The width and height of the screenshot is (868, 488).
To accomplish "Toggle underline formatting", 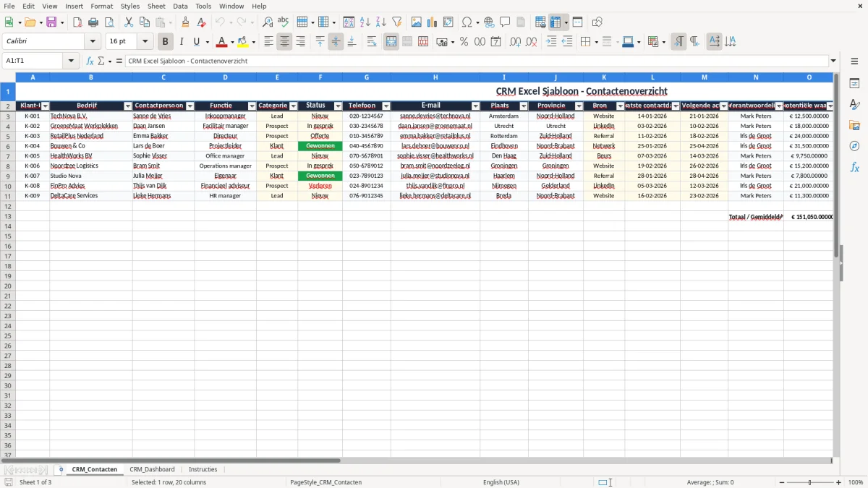I will click(x=196, y=42).
